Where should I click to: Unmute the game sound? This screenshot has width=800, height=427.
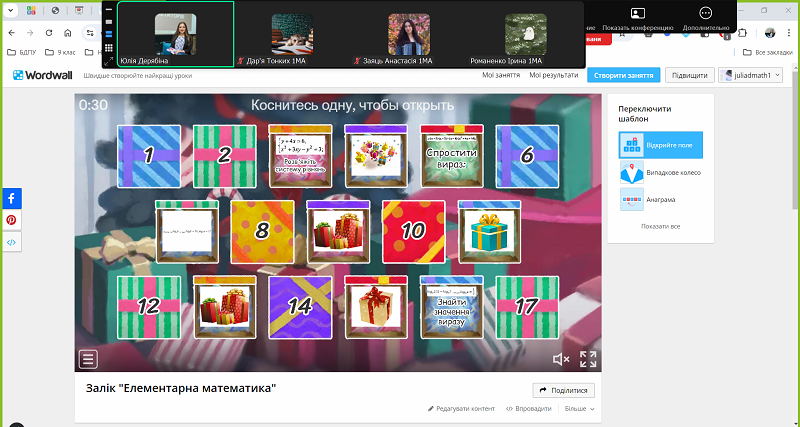[x=561, y=359]
